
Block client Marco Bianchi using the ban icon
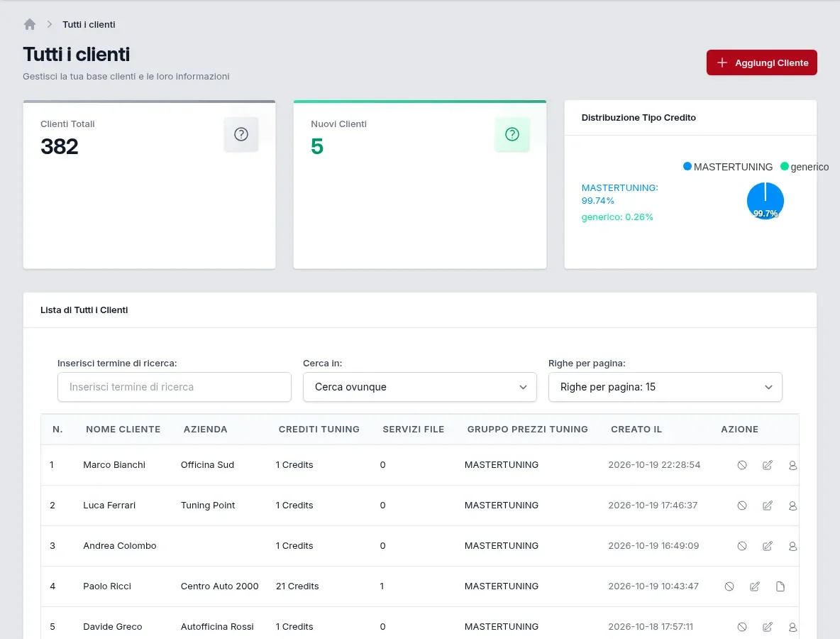pyautogui.click(x=742, y=465)
